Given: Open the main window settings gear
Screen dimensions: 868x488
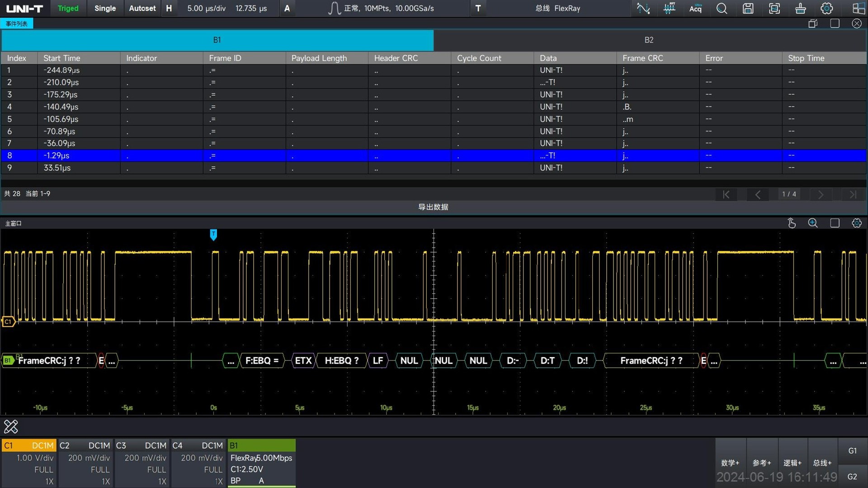Looking at the screenshot, I should tap(857, 223).
